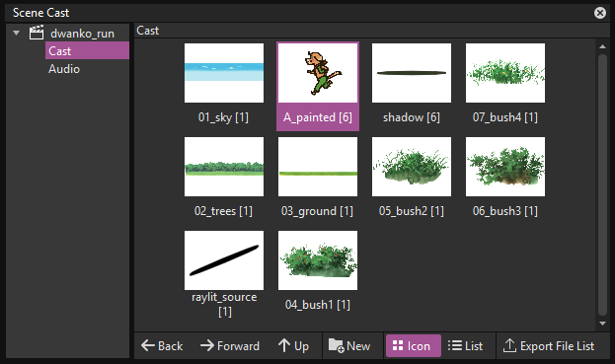This screenshot has width=615, height=364.
Task: Click the '05_bush2 [1]' label
Action: pyautogui.click(x=412, y=211)
